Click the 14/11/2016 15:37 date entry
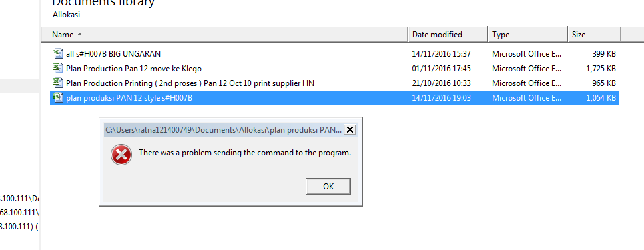 (441, 53)
